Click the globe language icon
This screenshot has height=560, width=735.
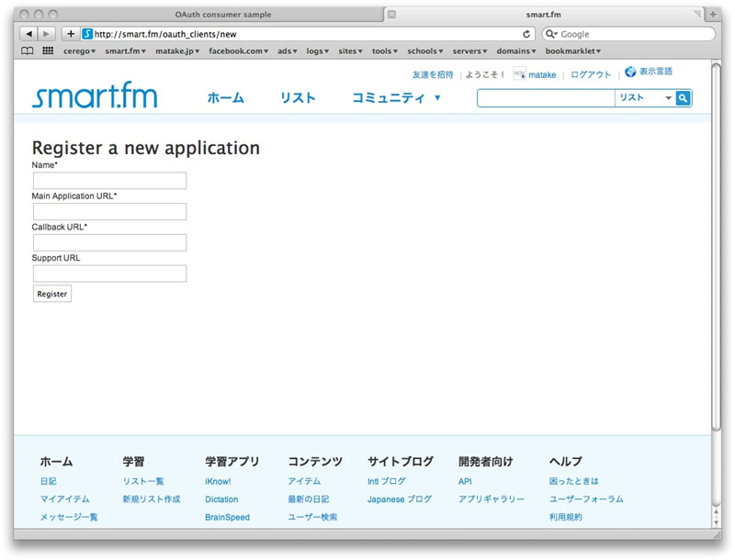(x=630, y=72)
